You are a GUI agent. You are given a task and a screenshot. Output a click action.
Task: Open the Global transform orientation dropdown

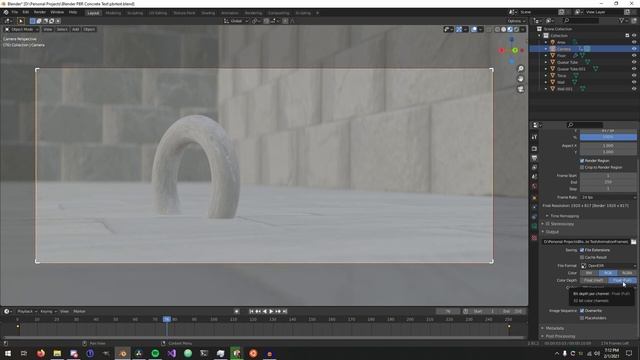[236, 21]
